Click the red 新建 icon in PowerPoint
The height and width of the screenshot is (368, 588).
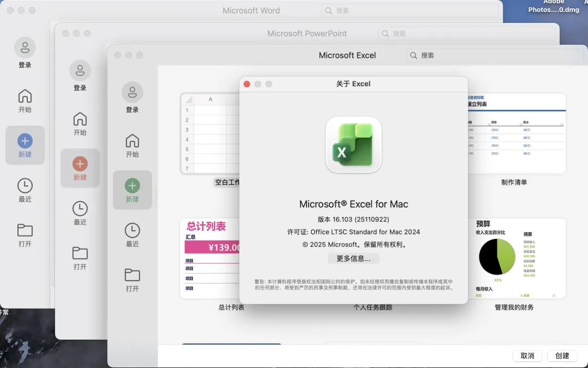tap(80, 164)
